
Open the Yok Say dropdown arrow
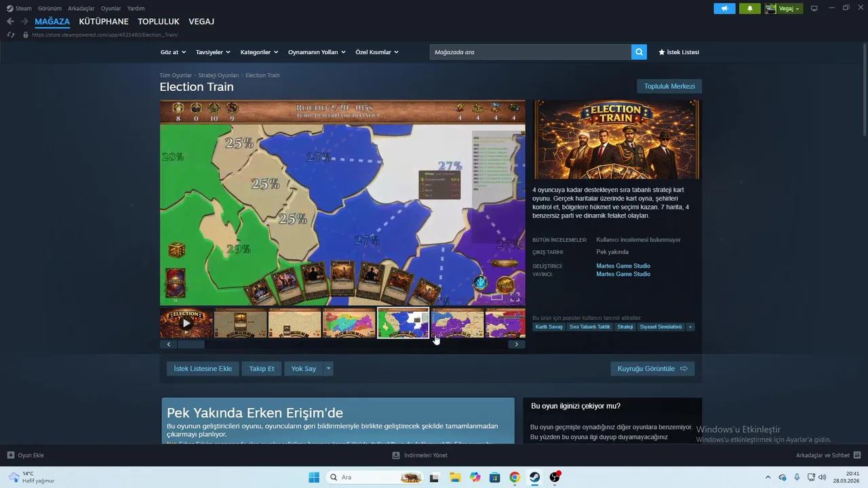coord(328,369)
